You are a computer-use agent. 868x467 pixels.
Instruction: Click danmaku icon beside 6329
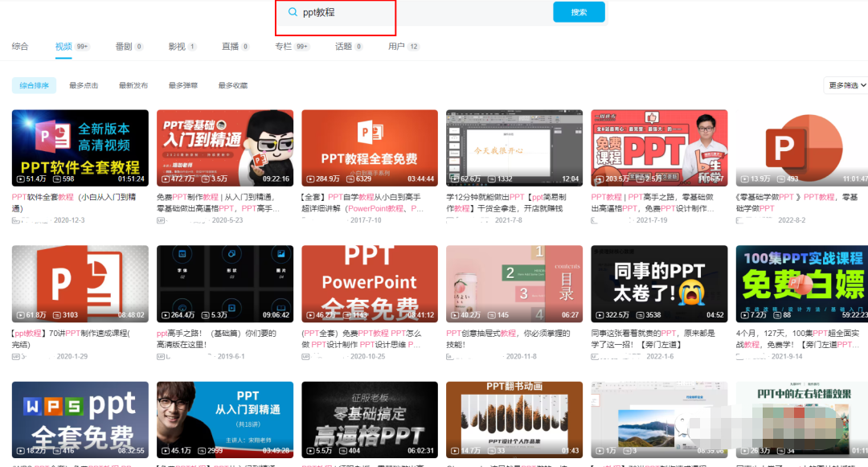[x=350, y=179]
